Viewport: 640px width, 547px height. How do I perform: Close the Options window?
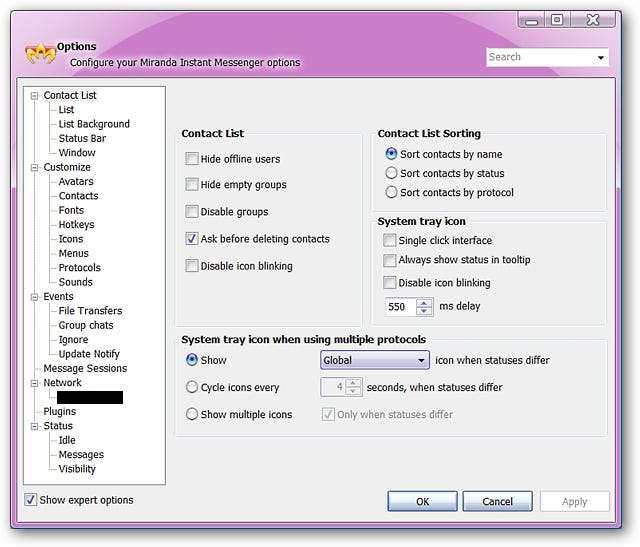(x=593, y=20)
